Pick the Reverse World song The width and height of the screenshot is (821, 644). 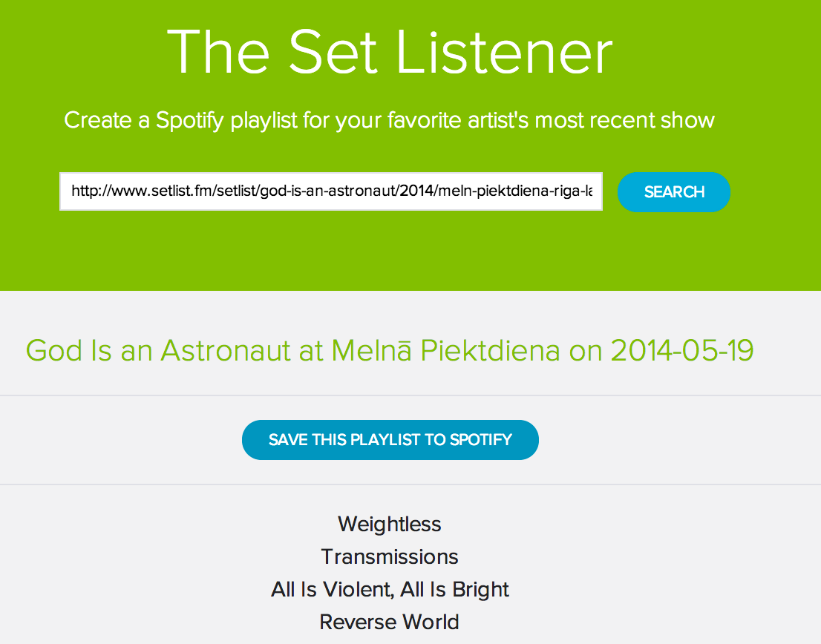[390, 622]
